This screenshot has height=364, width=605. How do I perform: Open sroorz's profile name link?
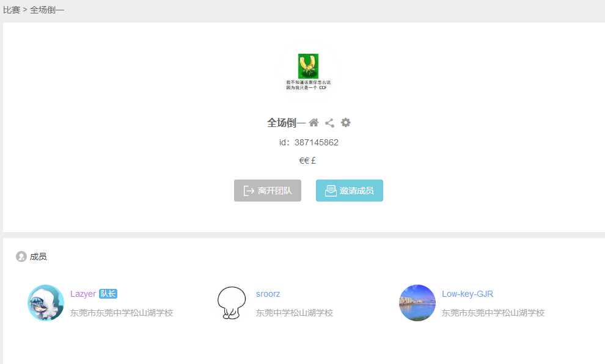pyautogui.click(x=268, y=294)
